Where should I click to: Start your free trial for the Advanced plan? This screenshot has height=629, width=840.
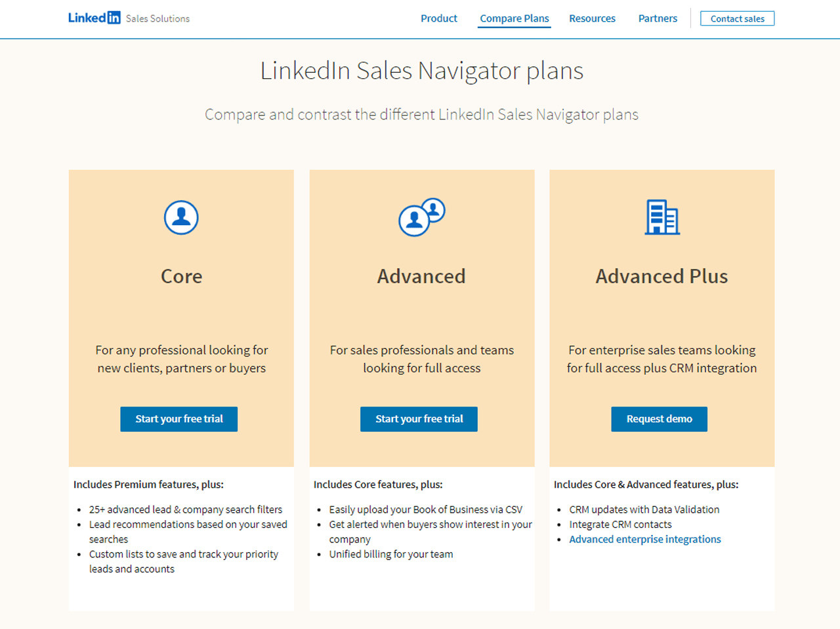[x=419, y=419]
